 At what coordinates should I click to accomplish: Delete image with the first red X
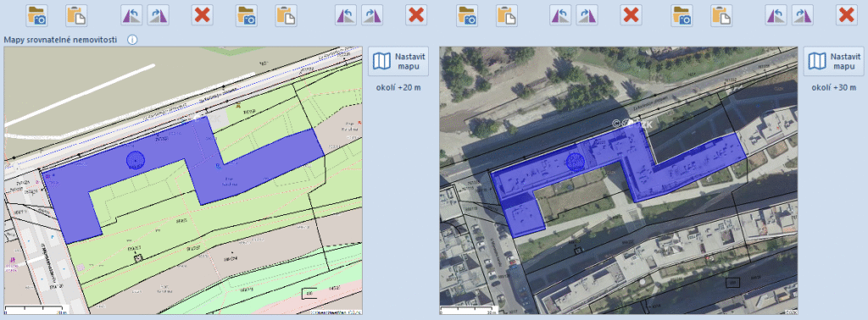coord(203,15)
